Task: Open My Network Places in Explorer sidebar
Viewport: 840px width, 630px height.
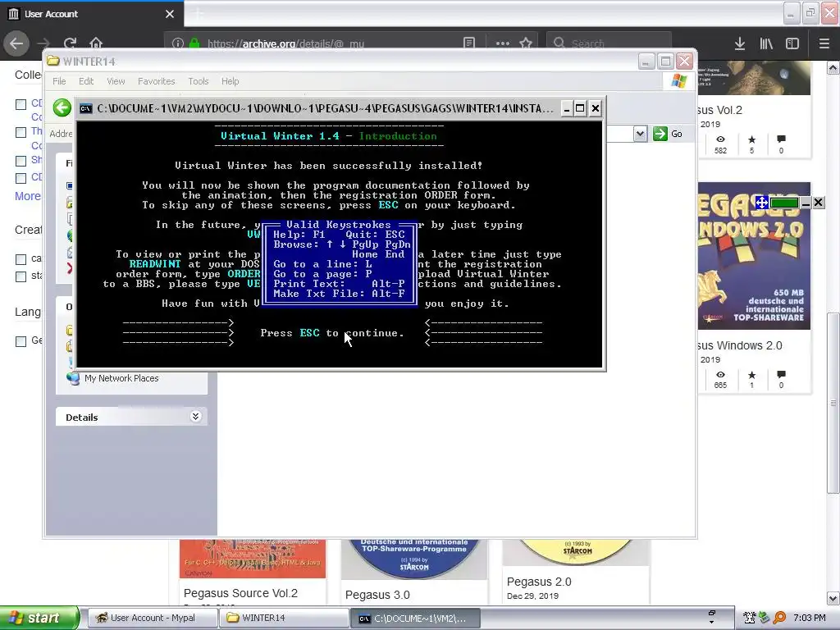Action: 121,378
